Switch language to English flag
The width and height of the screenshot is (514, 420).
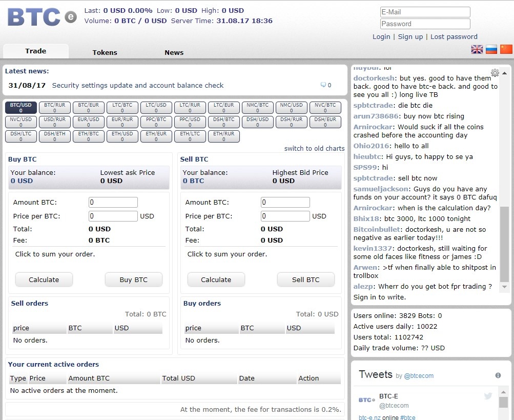pos(477,49)
